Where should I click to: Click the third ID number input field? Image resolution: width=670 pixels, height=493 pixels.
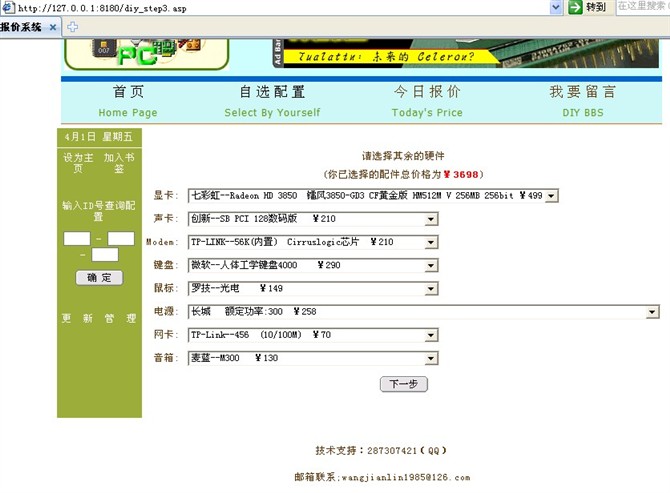coord(105,255)
